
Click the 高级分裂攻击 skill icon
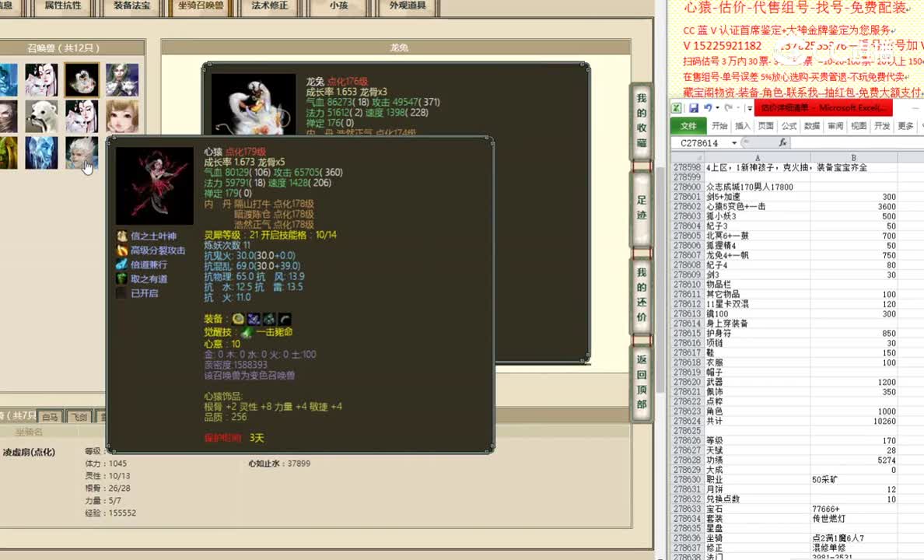(x=122, y=250)
